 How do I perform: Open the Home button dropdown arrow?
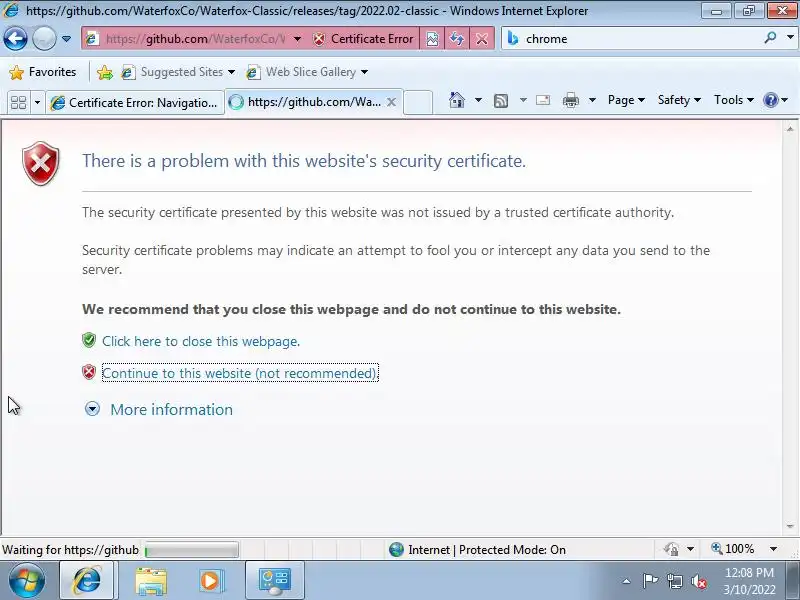(x=478, y=100)
